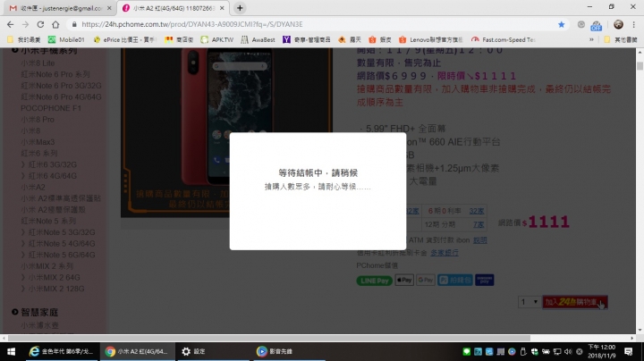The height and width of the screenshot is (361, 644).
Task: Go back with the browser back arrow
Action: click(10, 25)
